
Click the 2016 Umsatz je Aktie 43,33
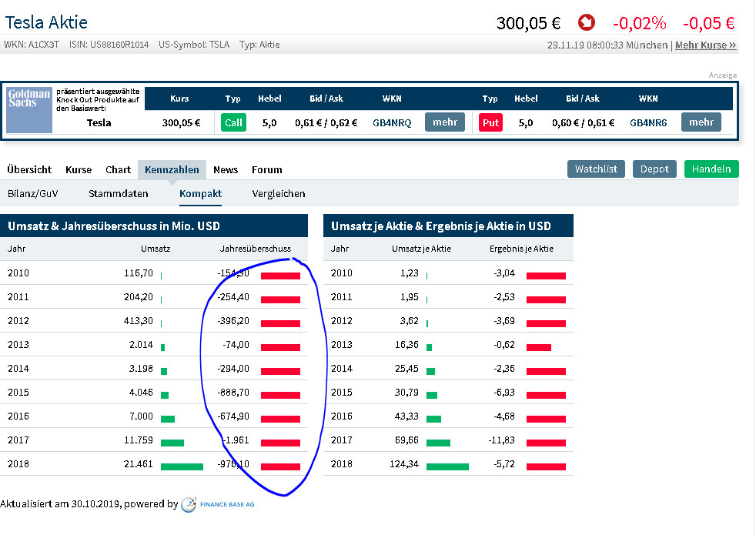pyautogui.click(x=406, y=416)
